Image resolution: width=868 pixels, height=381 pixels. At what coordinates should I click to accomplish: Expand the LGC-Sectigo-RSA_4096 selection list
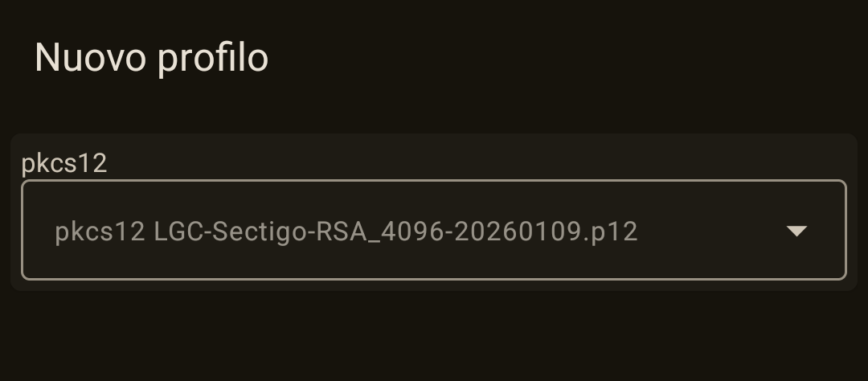tap(434, 230)
